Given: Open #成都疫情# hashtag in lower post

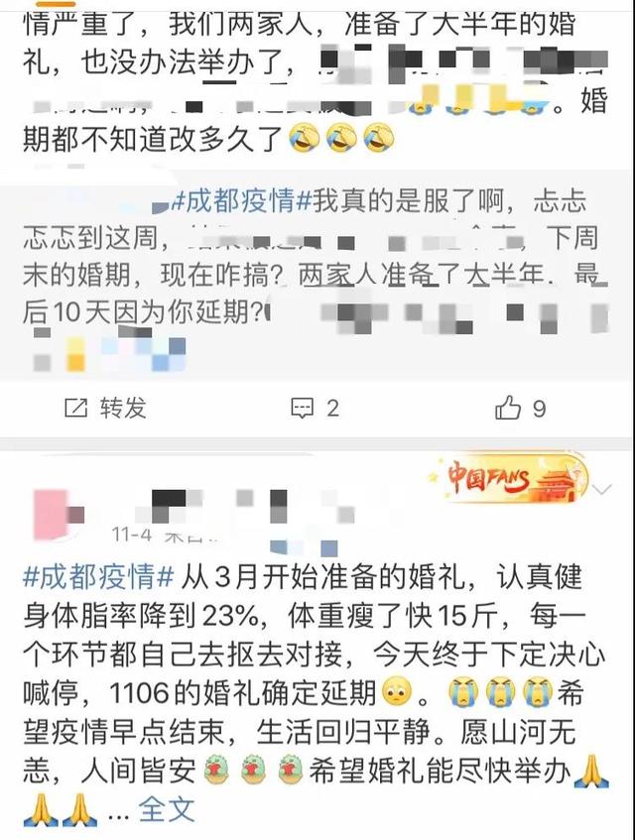Looking at the screenshot, I should click(x=98, y=577).
